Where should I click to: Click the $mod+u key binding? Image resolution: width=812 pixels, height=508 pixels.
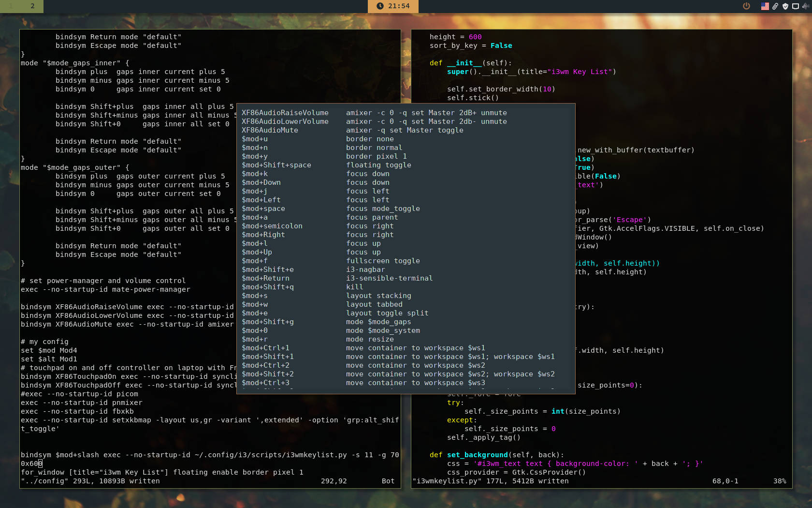(x=255, y=139)
